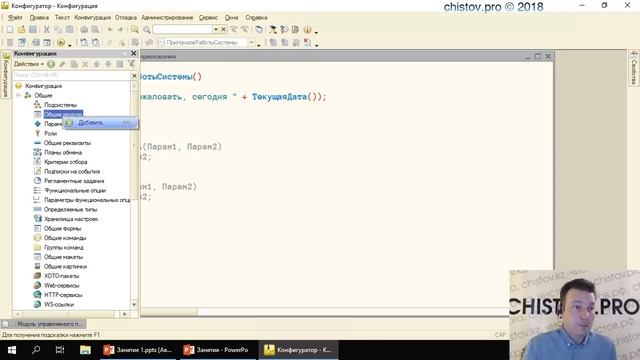The height and width of the screenshot is (360, 640).
Task: Select HTTP-сервисы in the configuration tree
Action: [63, 295]
